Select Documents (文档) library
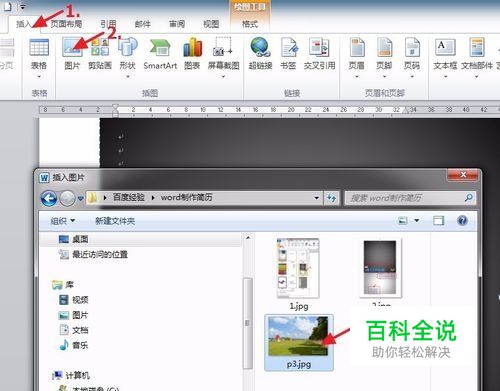The width and height of the screenshot is (500, 391). (73, 330)
